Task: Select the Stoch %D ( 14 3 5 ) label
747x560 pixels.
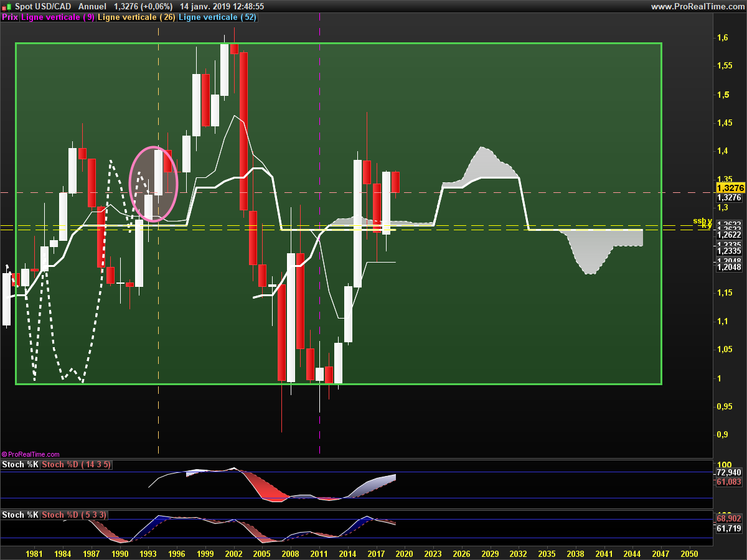Action: pyautogui.click(x=76, y=465)
